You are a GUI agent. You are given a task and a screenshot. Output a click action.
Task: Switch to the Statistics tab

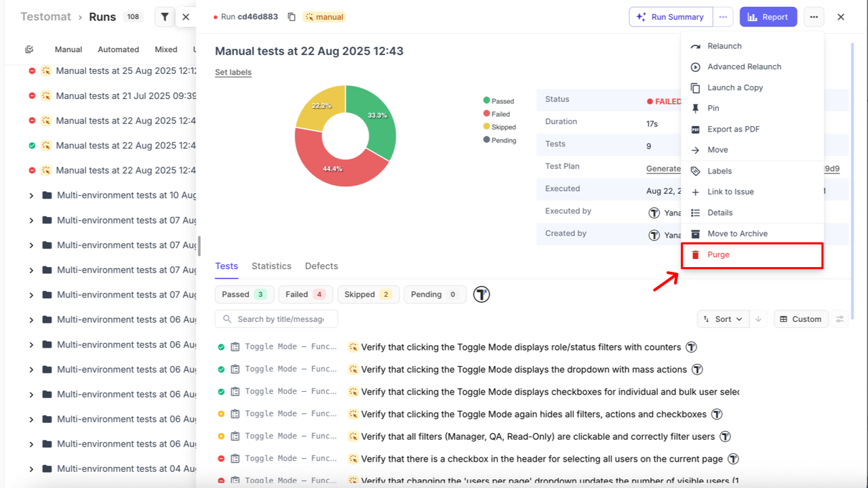[x=271, y=266]
